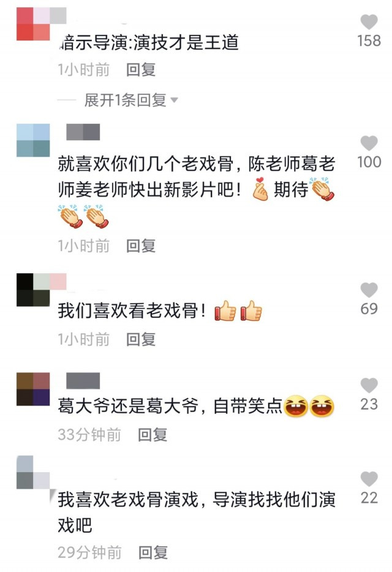Open red avatar of top commenter
The image size is (392, 572).
pyautogui.click(x=33, y=24)
